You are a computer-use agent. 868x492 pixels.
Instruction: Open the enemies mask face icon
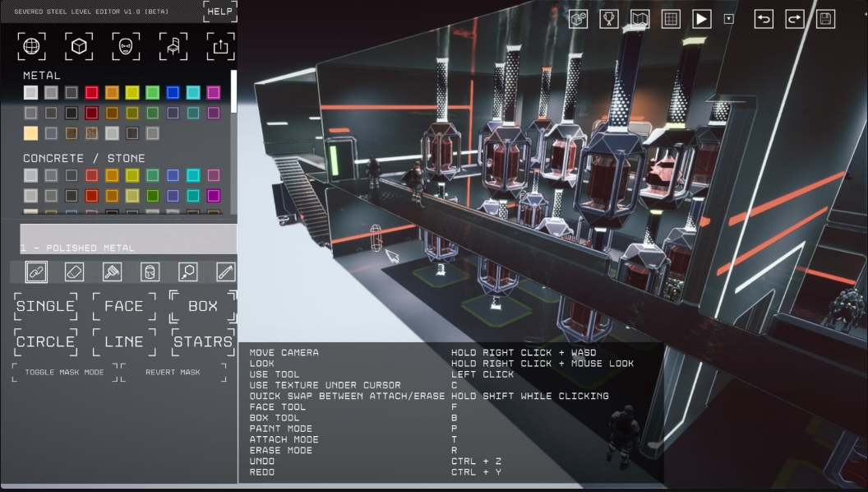click(126, 46)
